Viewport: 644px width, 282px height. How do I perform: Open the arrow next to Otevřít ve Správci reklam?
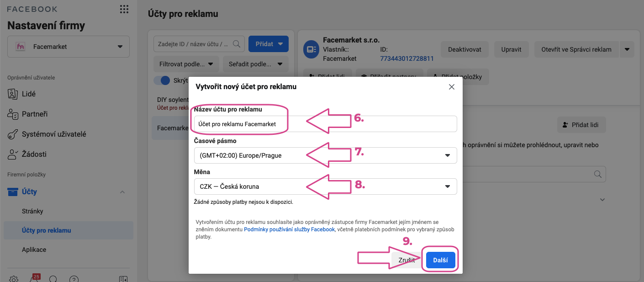pos(627,49)
